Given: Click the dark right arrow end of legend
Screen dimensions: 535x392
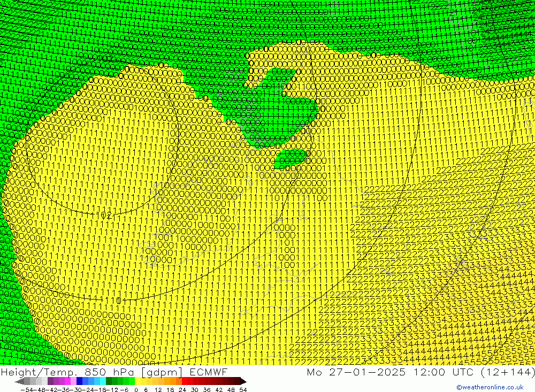Looking at the screenshot, I should tap(243, 381).
